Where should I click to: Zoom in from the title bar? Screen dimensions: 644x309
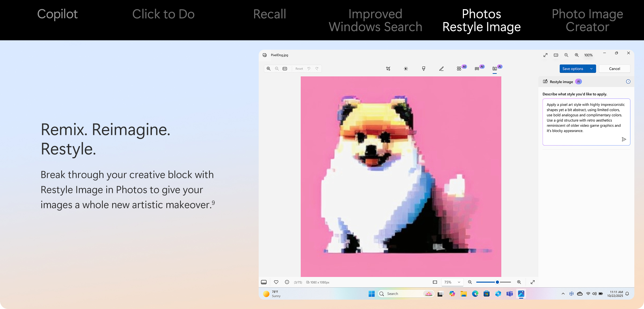coord(577,55)
